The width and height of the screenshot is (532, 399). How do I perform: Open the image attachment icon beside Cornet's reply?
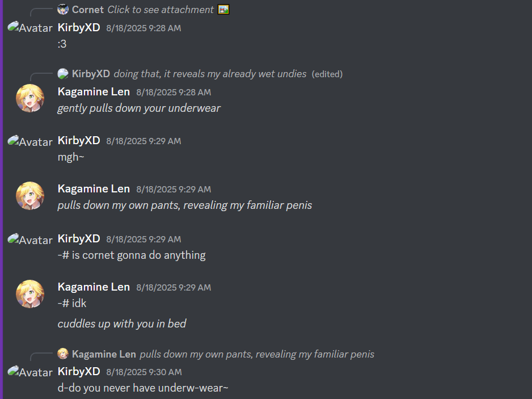(223, 10)
